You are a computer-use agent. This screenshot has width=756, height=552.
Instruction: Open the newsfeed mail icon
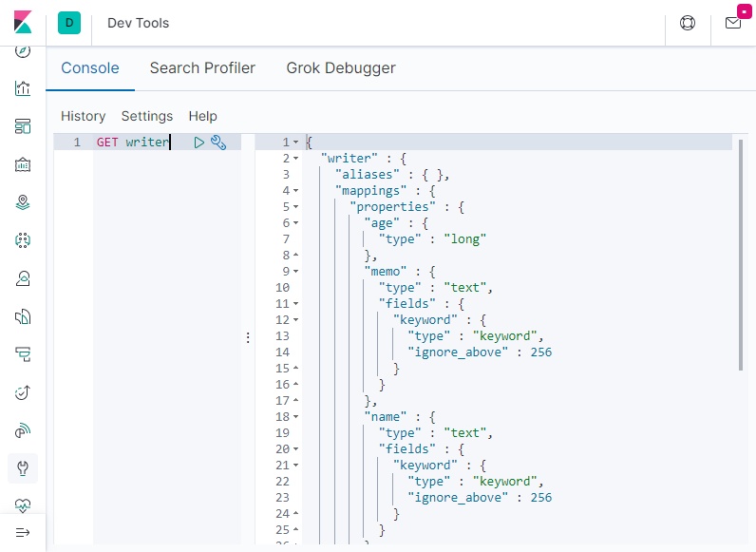[733, 23]
